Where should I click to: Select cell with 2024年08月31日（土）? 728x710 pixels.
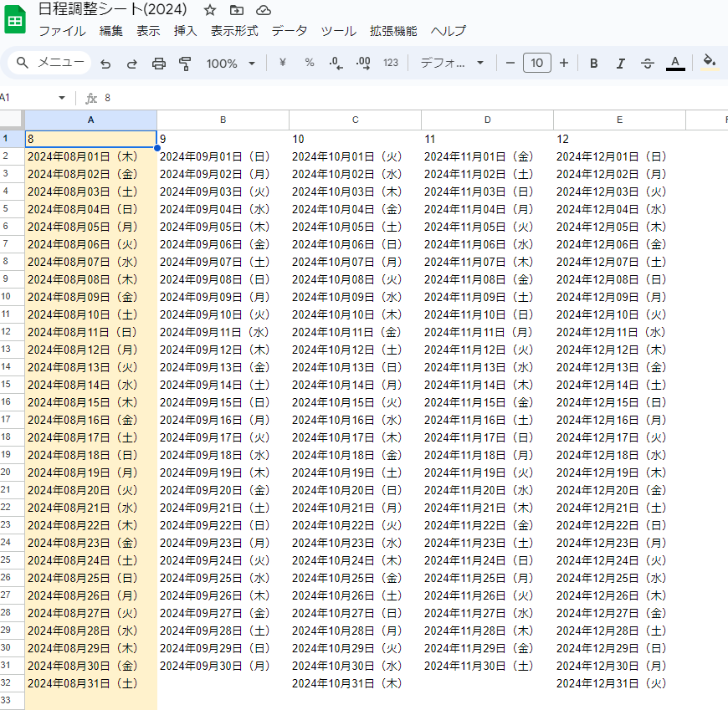pos(90,683)
